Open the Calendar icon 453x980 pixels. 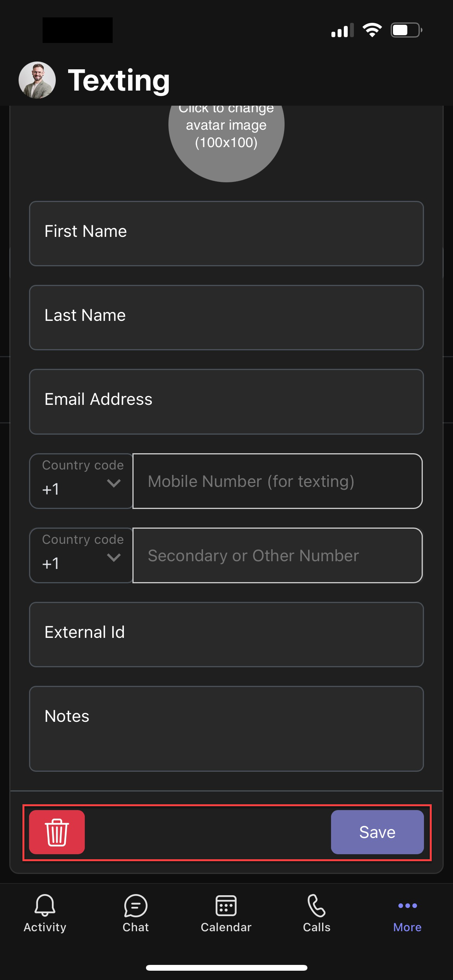226,906
